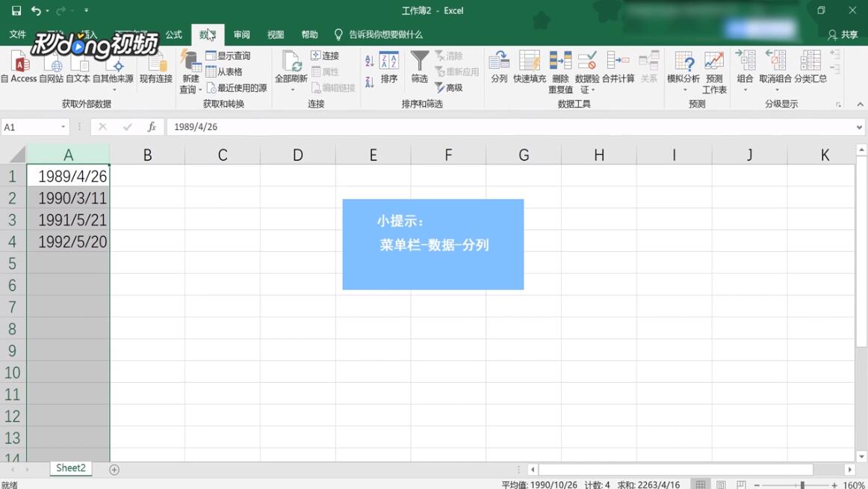The width and height of the screenshot is (868, 489).
Task: Enable ascending sort with the AZ icon
Action: tap(371, 60)
